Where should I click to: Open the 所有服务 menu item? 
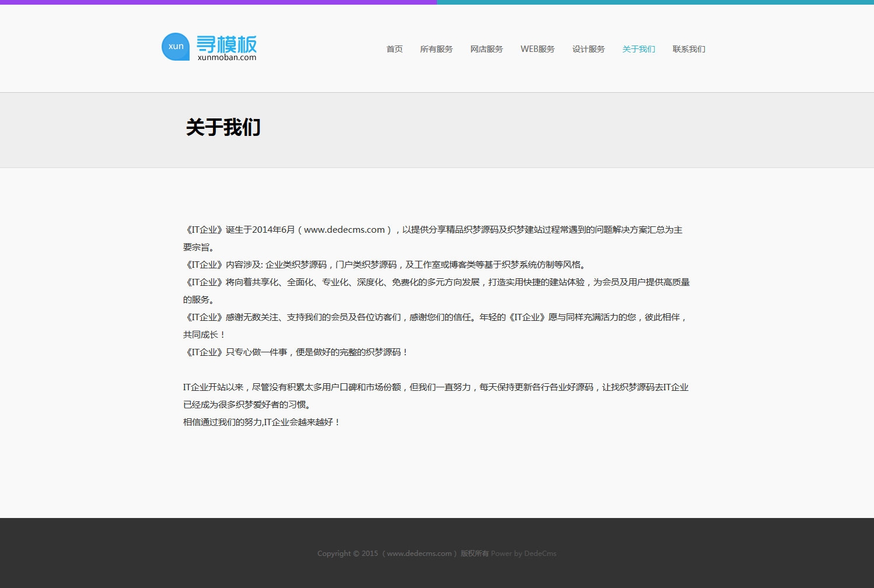[436, 49]
